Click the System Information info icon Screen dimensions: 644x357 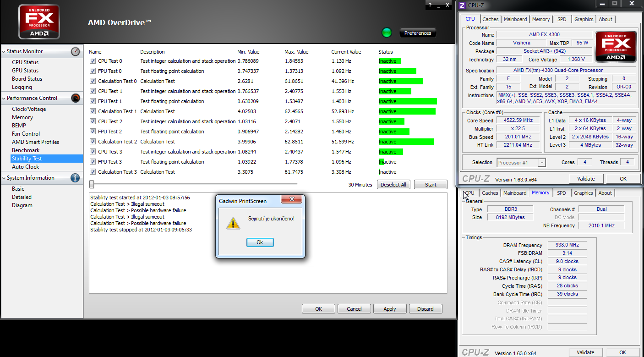pyautogui.click(x=76, y=178)
